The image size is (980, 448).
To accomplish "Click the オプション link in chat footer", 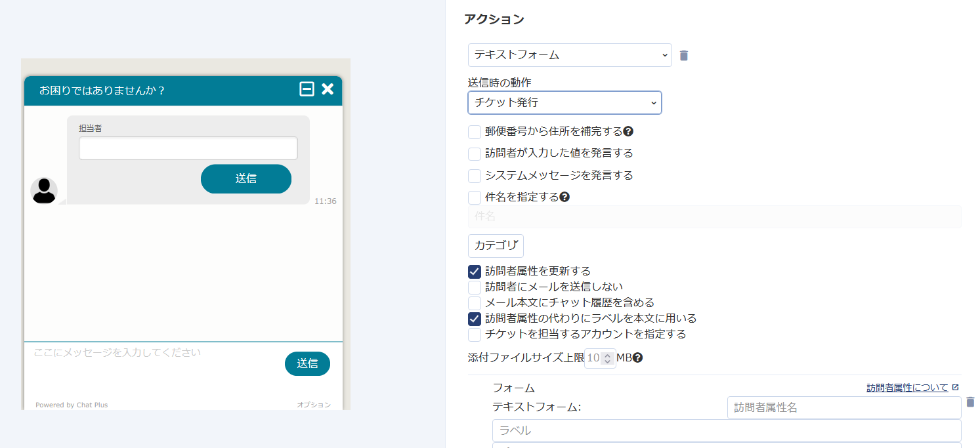I will 314,405.
